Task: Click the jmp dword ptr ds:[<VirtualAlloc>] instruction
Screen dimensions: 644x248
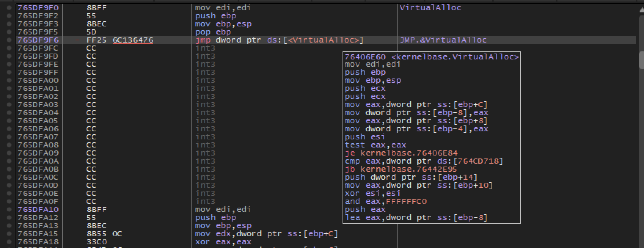Action: pyautogui.click(x=279, y=40)
